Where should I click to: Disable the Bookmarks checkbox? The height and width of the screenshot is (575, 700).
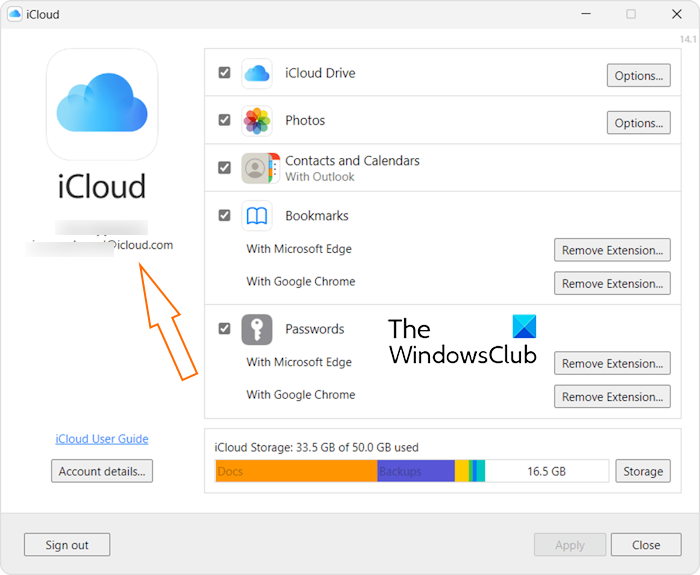[x=225, y=215]
